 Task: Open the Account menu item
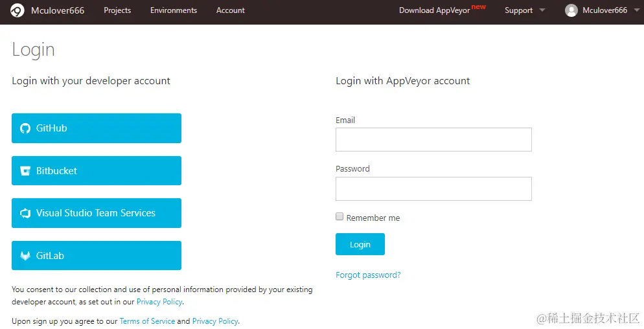[231, 10]
